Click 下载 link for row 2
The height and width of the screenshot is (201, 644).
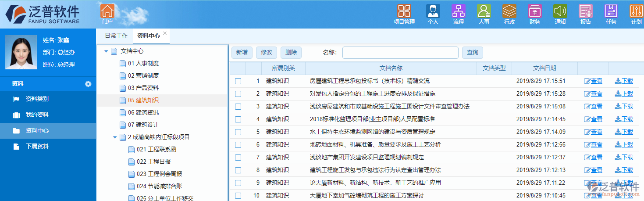(x=624, y=93)
